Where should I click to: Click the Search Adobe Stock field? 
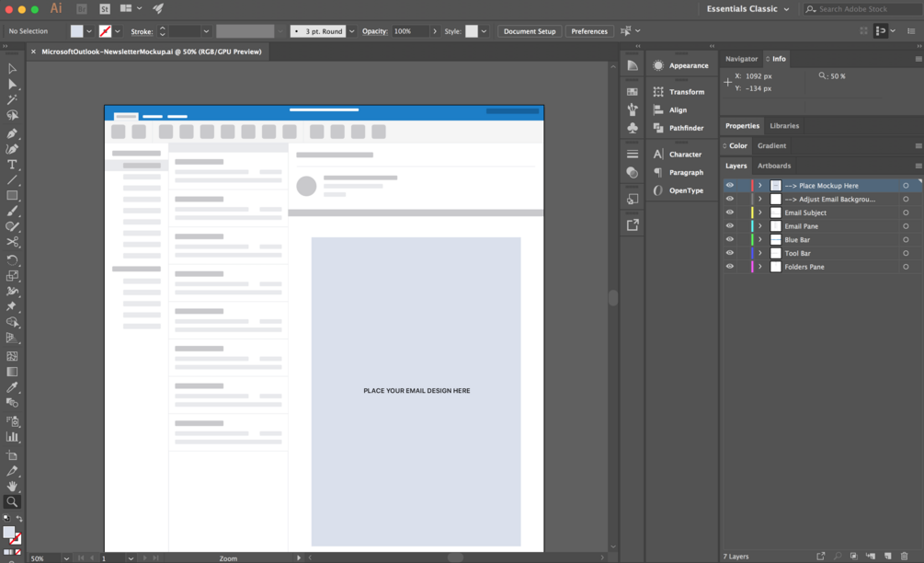pos(864,9)
